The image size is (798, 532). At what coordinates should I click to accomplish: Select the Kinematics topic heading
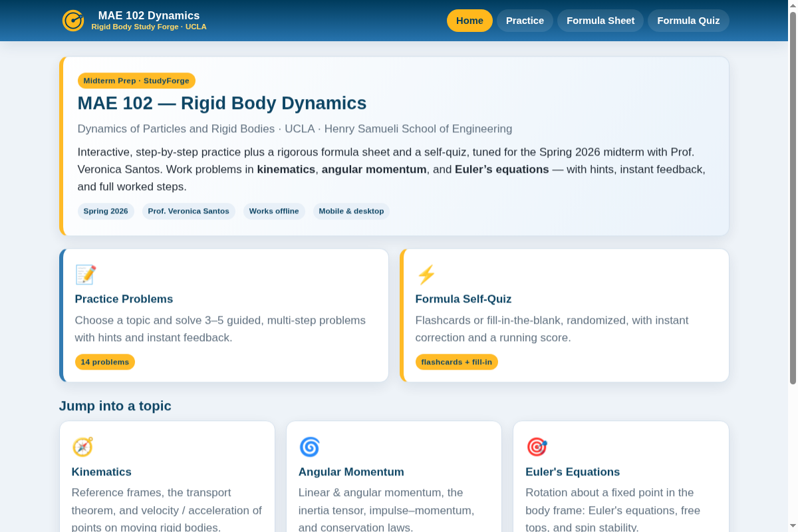click(x=102, y=472)
